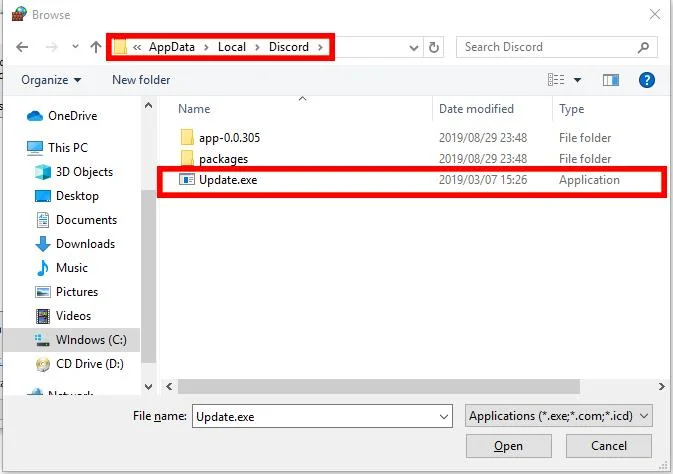The width and height of the screenshot is (673, 474).
Task: Toggle the preview pane icon
Action: point(610,80)
